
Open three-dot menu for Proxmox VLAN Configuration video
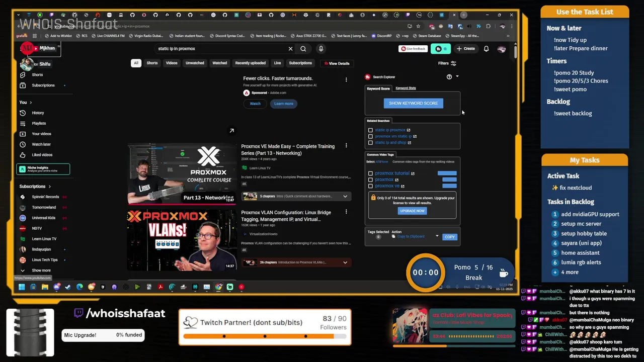(x=346, y=212)
